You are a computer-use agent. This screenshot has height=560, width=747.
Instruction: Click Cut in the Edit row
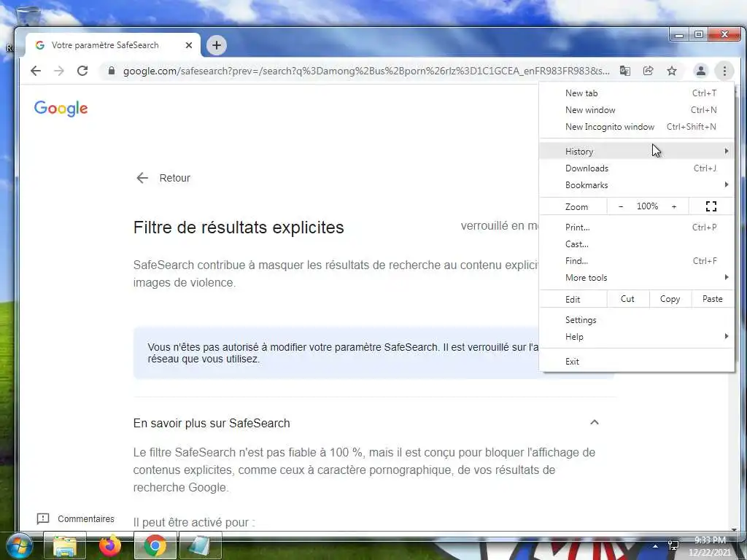coord(627,299)
